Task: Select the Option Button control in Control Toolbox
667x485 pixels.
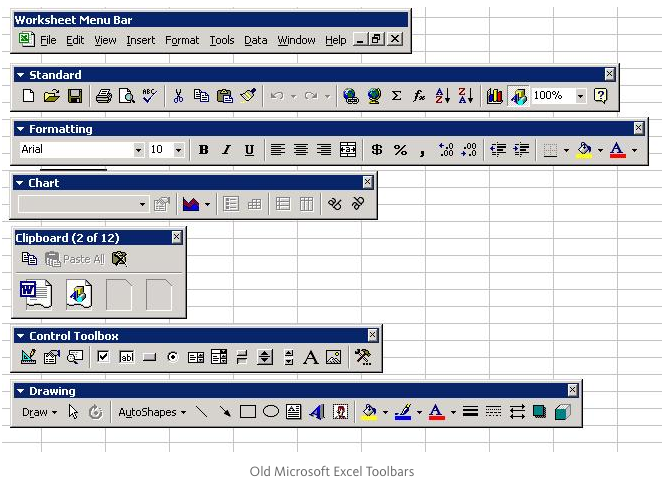Action: coord(172,357)
